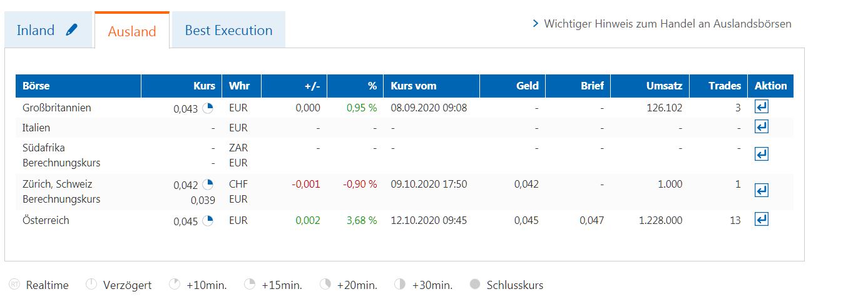868x299 pixels.
Task: Click the pencil edit icon on Inland tab
Action: pyautogui.click(x=71, y=30)
